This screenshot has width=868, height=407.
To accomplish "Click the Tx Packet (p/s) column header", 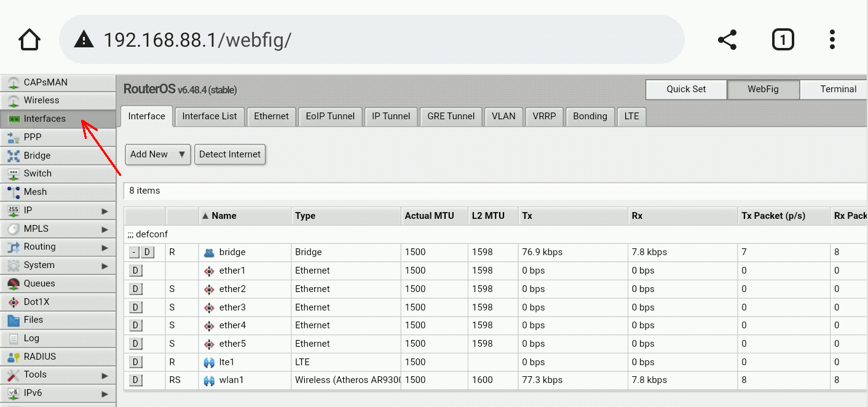I will (784, 216).
